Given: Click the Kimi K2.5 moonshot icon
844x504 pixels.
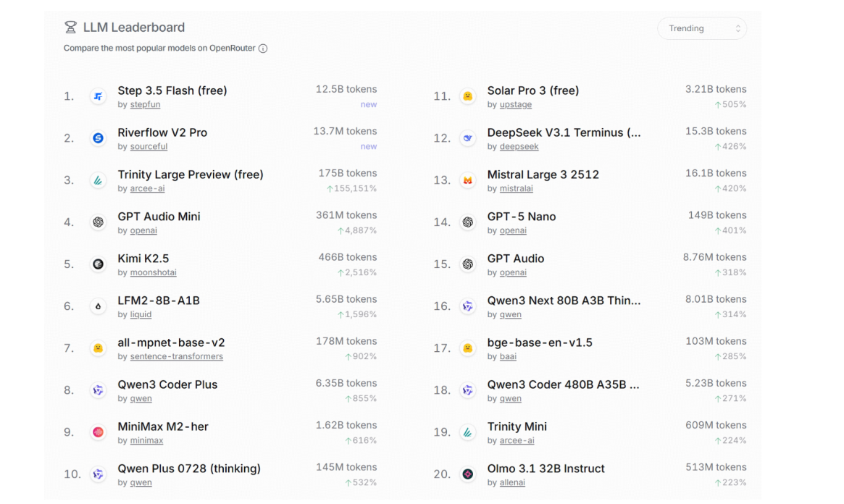Looking at the screenshot, I should 98,264.
